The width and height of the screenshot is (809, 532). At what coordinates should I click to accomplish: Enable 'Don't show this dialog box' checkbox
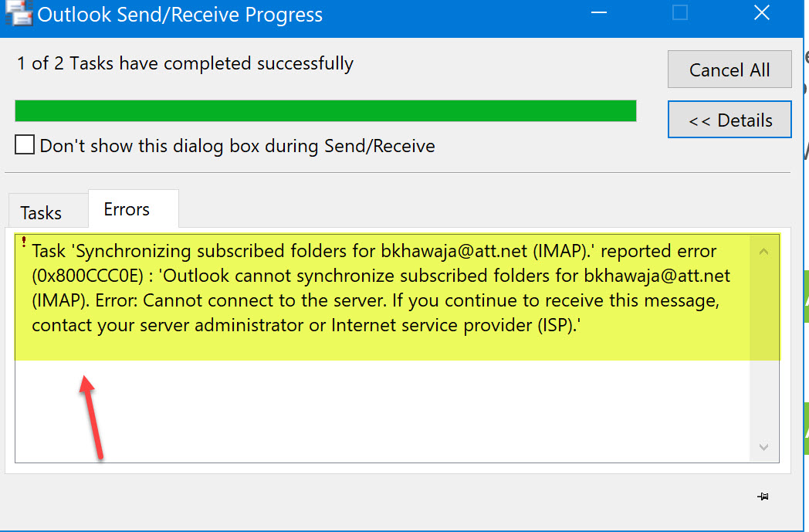pyautogui.click(x=25, y=145)
